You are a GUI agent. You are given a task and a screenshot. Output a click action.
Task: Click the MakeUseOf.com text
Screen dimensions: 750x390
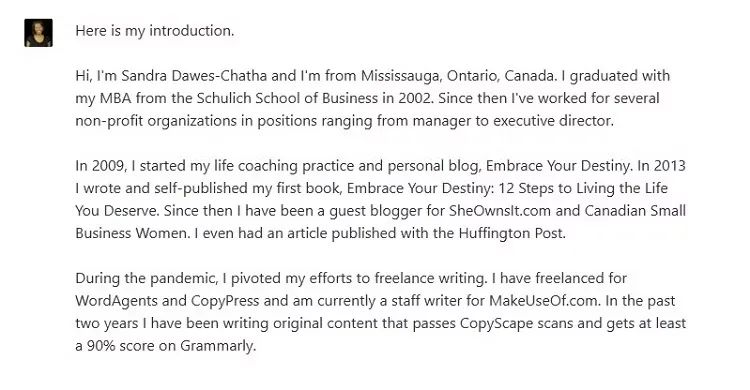point(543,301)
